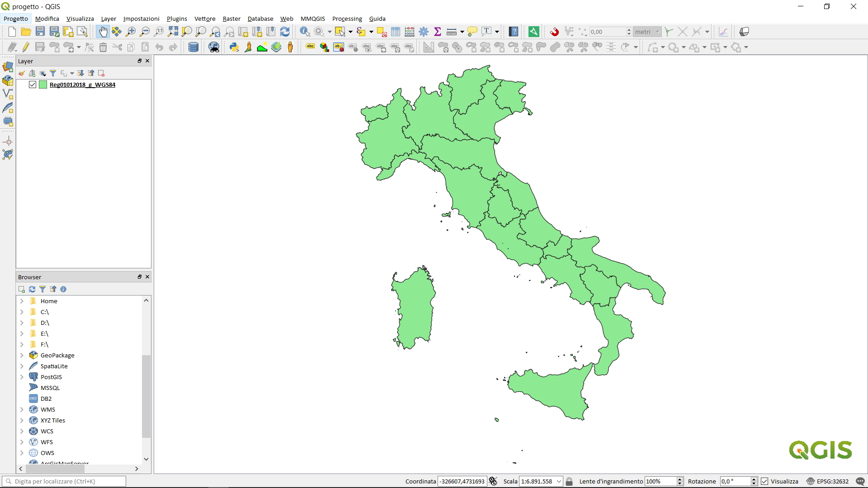Select the Pan Map tool

coord(103,32)
